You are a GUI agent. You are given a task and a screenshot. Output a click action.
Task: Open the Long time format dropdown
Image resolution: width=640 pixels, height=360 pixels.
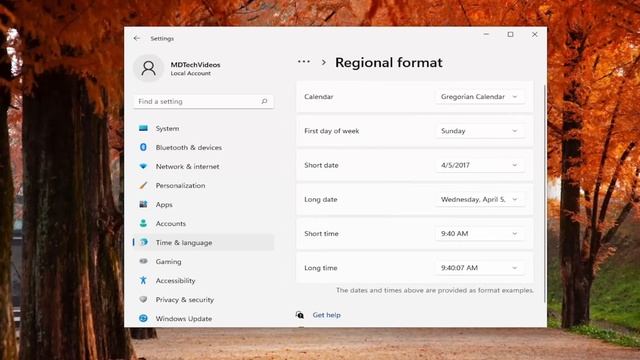click(x=480, y=268)
